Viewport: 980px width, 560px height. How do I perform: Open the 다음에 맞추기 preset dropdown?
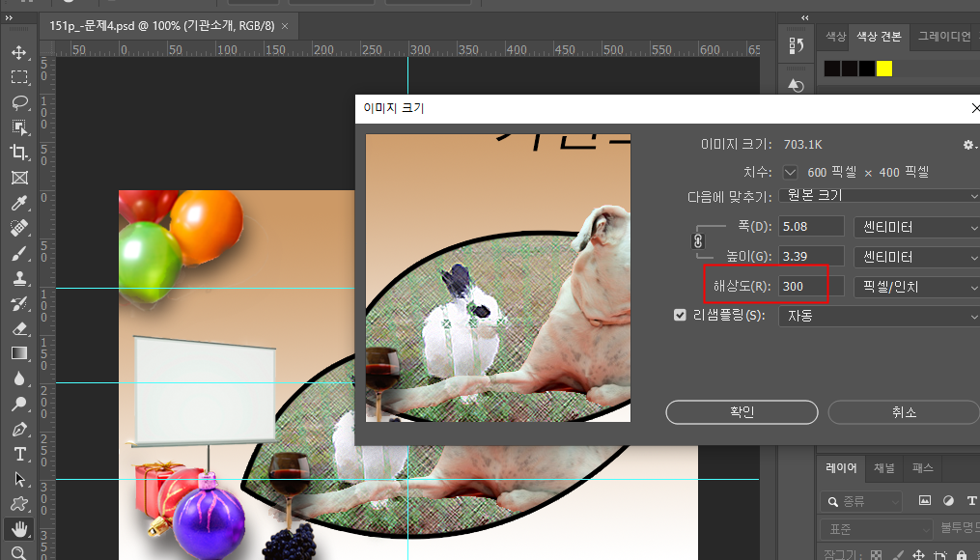click(880, 196)
